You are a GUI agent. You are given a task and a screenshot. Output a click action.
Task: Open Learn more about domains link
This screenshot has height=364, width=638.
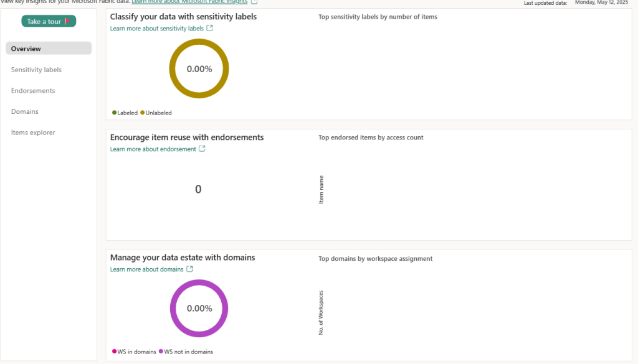[x=146, y=269]
